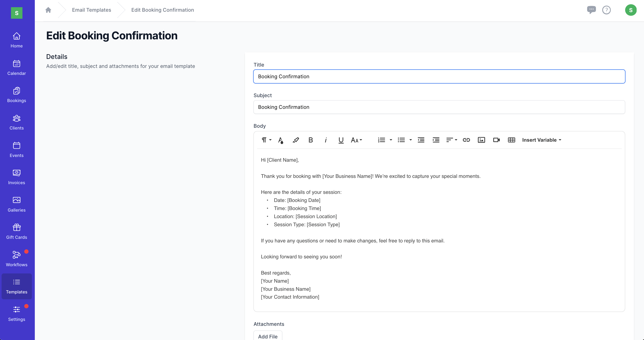
Task: Open the Calendar section
Action: pyautogui.click(x=16, y=68)
